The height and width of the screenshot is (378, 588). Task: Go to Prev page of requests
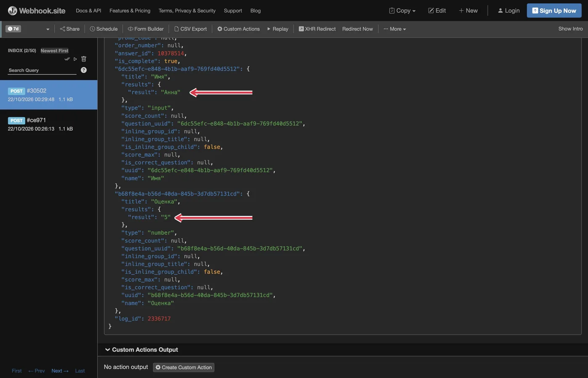(37, 371)
